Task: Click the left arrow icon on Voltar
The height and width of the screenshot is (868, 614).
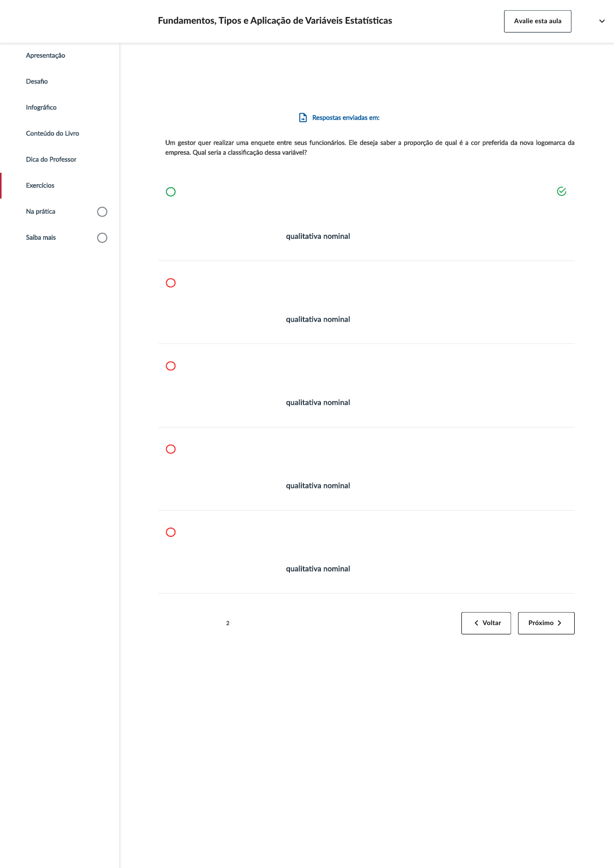Action: (x=476, y=623)
